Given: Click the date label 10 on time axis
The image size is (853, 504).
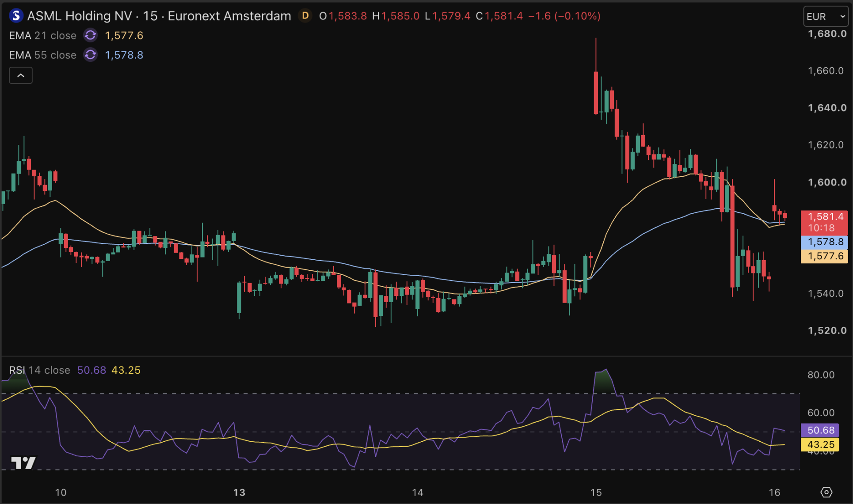Looking at the screenshot, I should [61, 492].
